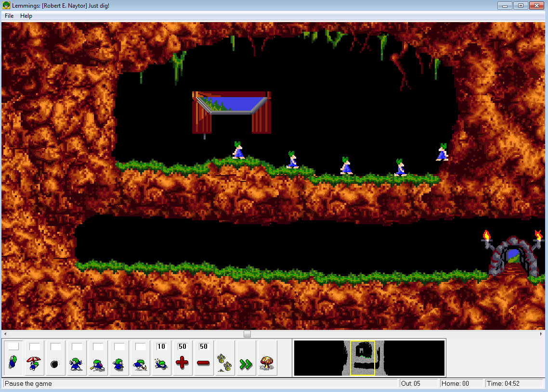Viewport: 548px width, 392px height.
Task: Click the horizontal scrollbar thumb
Action: (x=247, y=334)
